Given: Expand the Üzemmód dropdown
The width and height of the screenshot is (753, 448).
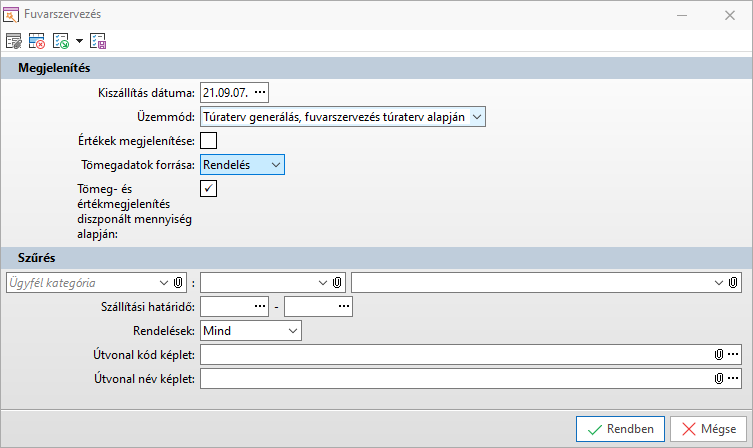Looking at the screenshot, I should 477,116.
